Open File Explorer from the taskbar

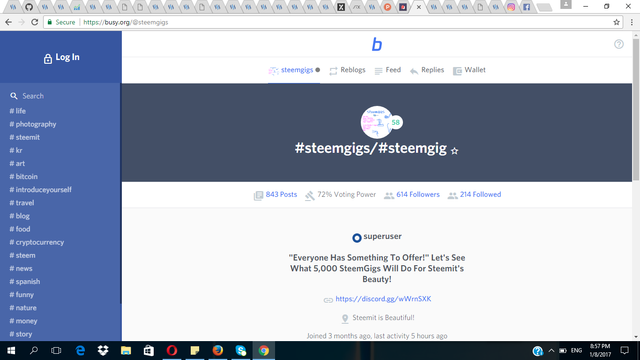(126, 351)
